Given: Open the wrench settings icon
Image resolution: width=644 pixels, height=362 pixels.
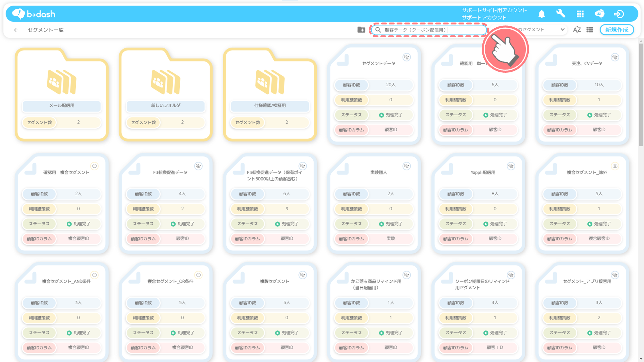Looking at the screenshot, I should point(561,14).
